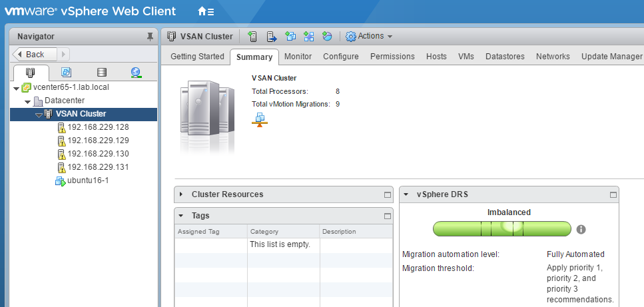Screen dimensions: 644x307
Task: Click the New vApp toolbar icon
Action: [309, 37]
